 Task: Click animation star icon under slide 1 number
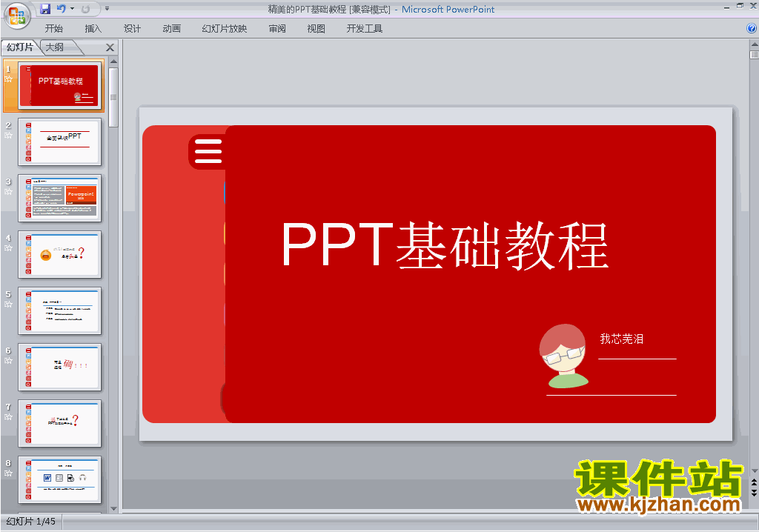(8, 79)
